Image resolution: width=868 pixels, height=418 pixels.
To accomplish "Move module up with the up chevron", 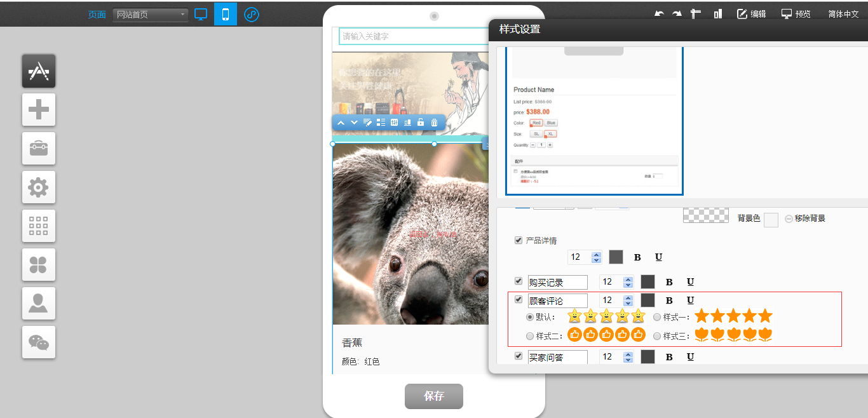I will [341, 123].
